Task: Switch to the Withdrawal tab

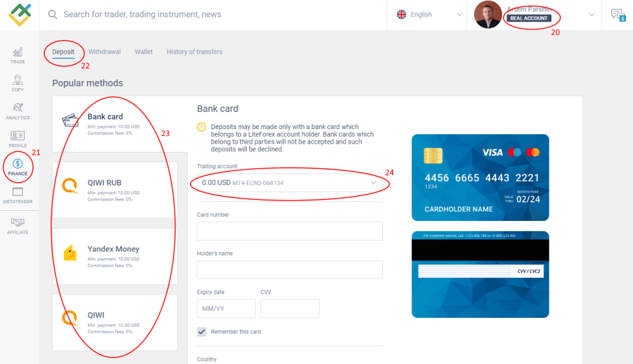Action: click(104, 52)
